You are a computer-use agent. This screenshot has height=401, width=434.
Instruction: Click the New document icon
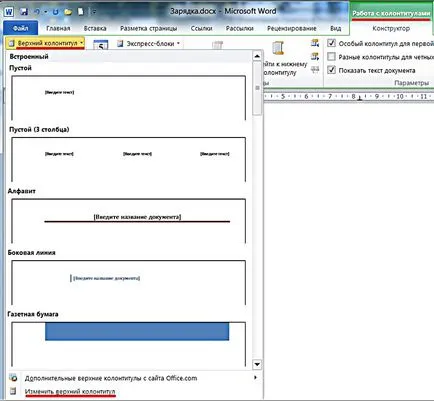[x=81, y=12]
